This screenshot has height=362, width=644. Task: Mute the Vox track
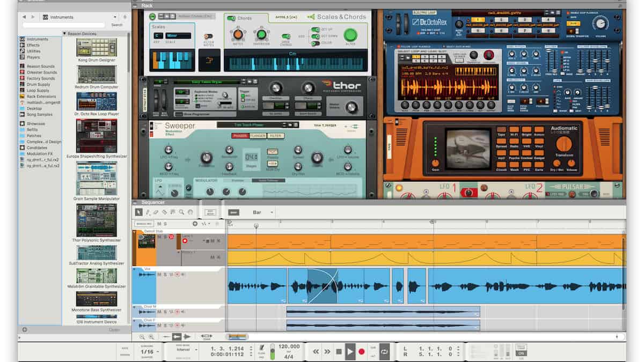pyautogui.click(x=159, y=275)
